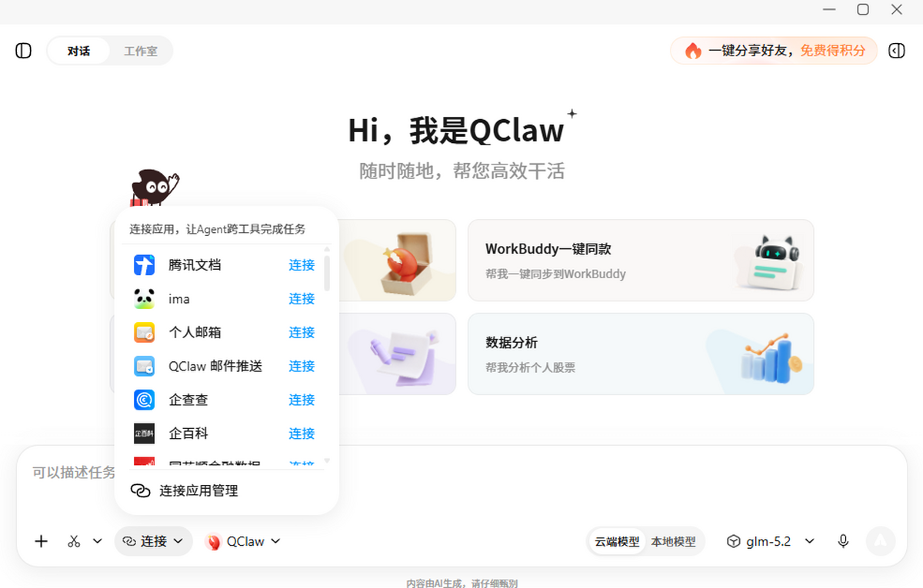923x588 pixels.
Task: Click the 帮我分析个人股票 text
Action: tap(531, 367)
